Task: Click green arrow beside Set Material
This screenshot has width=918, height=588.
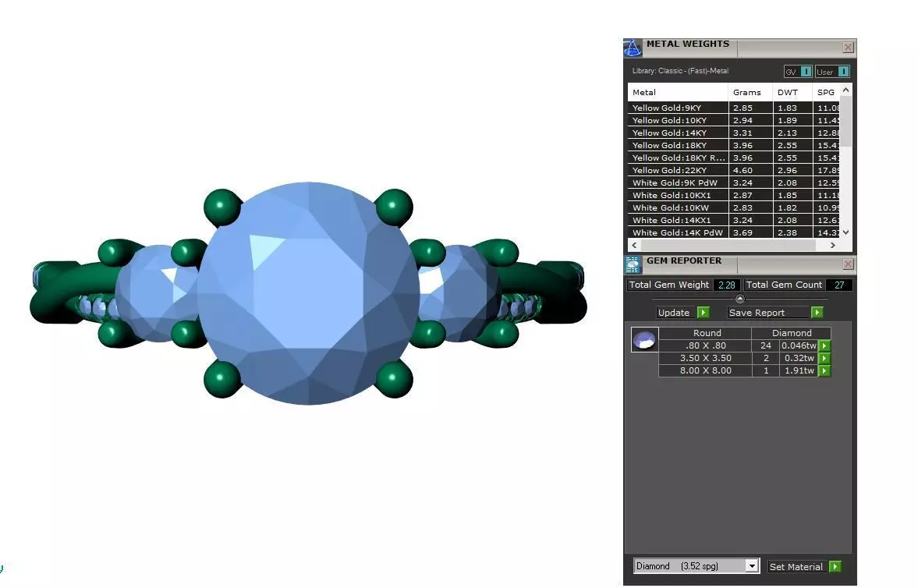Action: coord(835,566)
